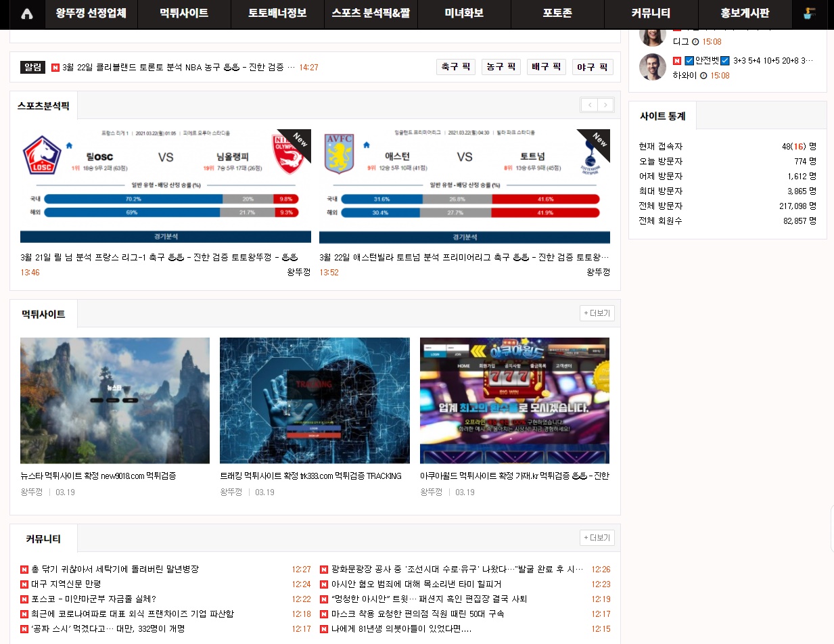
Task: Open the 3월 22일 애스턴빌라 토트넘 분석 article
Action: (x=464, y=257)
